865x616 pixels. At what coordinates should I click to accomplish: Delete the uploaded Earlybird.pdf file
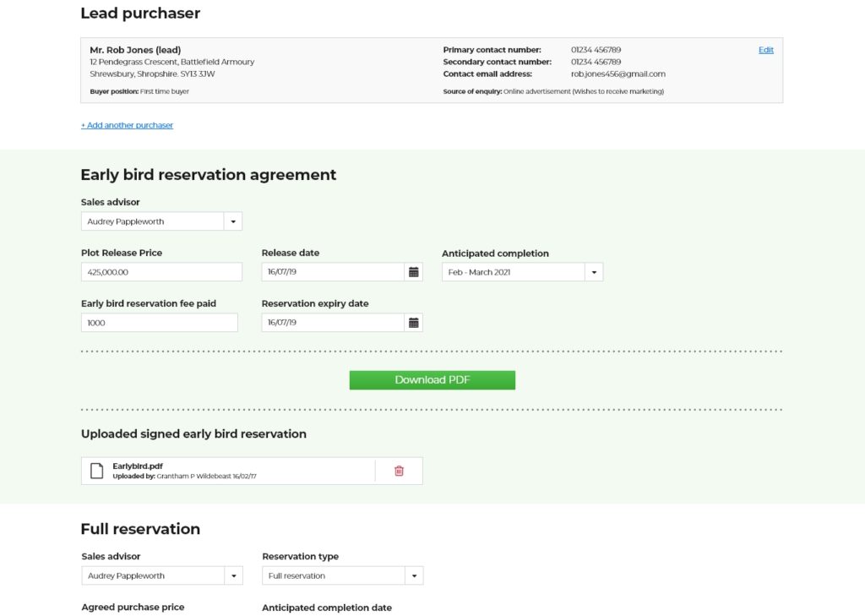point(399,472)
